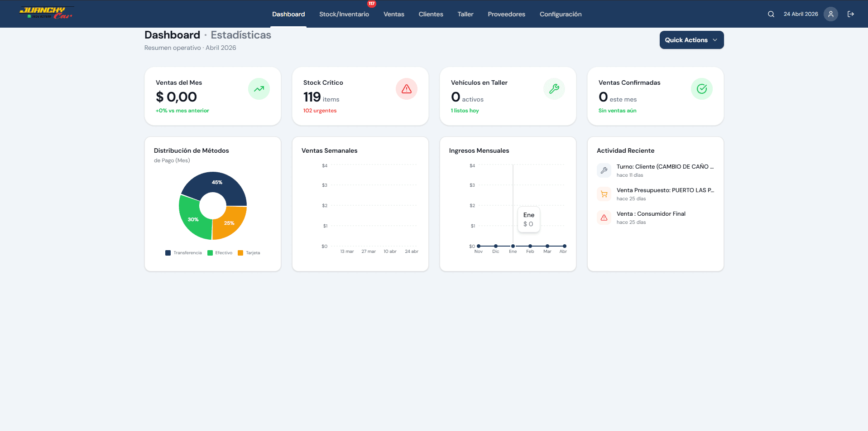Click the '$ 0,00' sales value
Image resolution: width=868 pixels, height=431 pixels.
tap(176, 97)
